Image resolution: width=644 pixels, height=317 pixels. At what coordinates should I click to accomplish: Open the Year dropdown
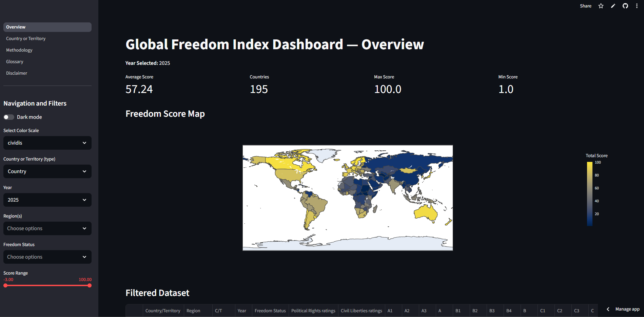pos(47,200)
